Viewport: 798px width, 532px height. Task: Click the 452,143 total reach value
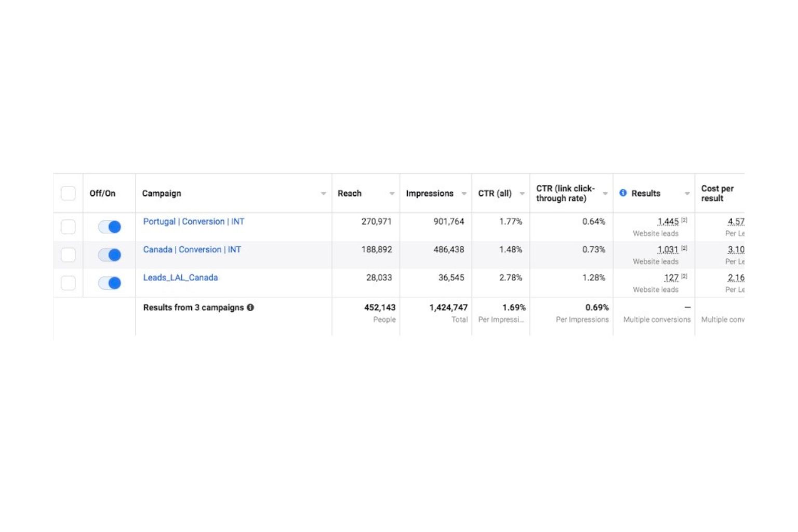coord(380,308)
